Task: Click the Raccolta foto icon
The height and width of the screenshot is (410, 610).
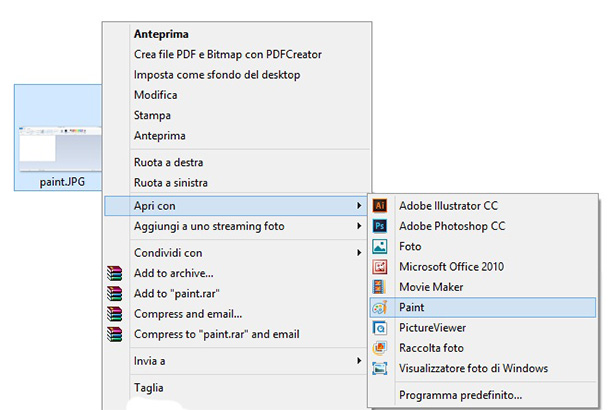Action: (x=380, y=348)
